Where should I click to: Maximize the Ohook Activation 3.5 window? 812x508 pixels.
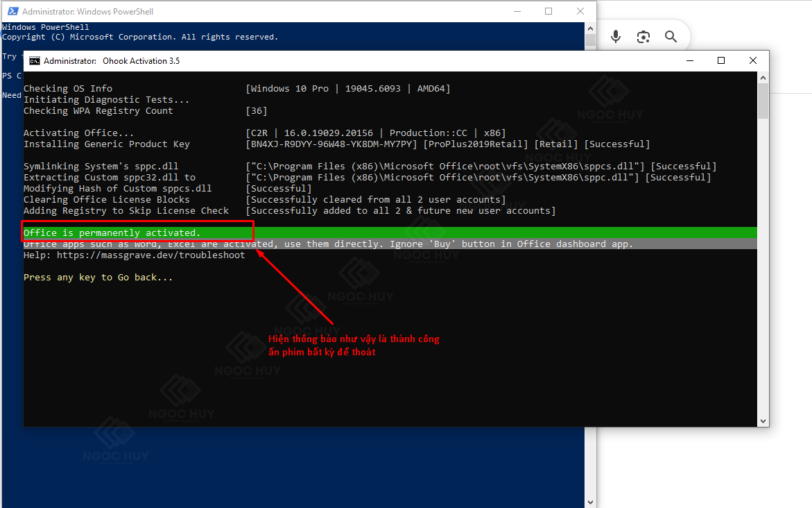pyautogui.click(x=721, y=60)
